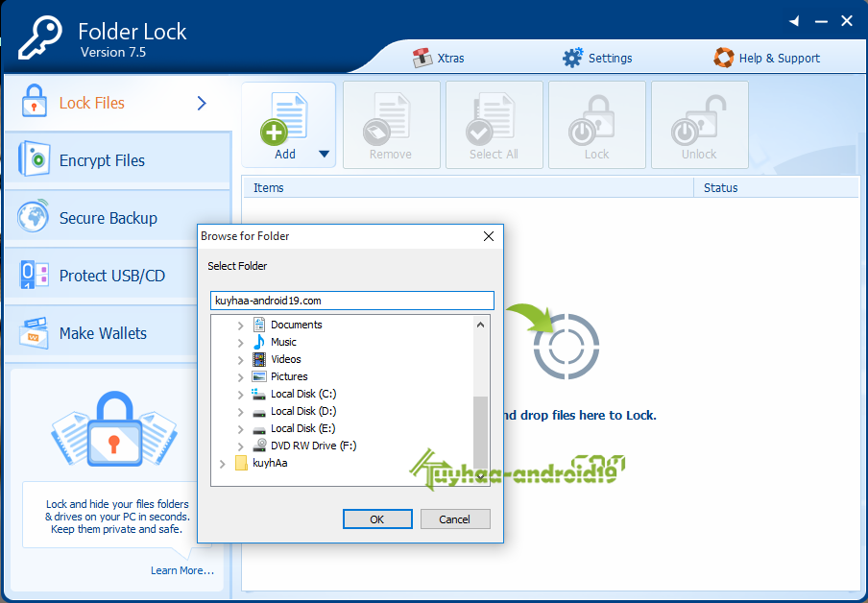
Task: Click the Add file icon
Action: click(x=283, y=118)
